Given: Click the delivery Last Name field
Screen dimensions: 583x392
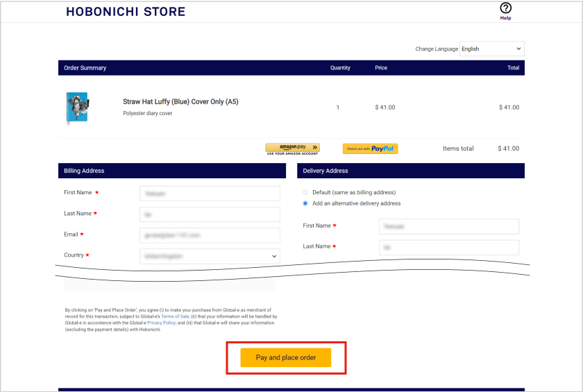Looking at the screenshot, I should (448, 247).
